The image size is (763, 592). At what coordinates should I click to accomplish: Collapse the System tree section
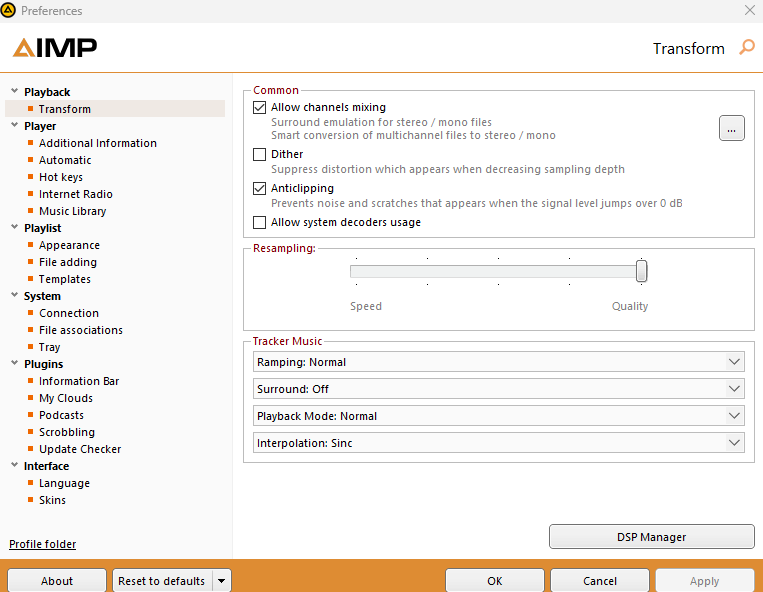click(15, 295)
